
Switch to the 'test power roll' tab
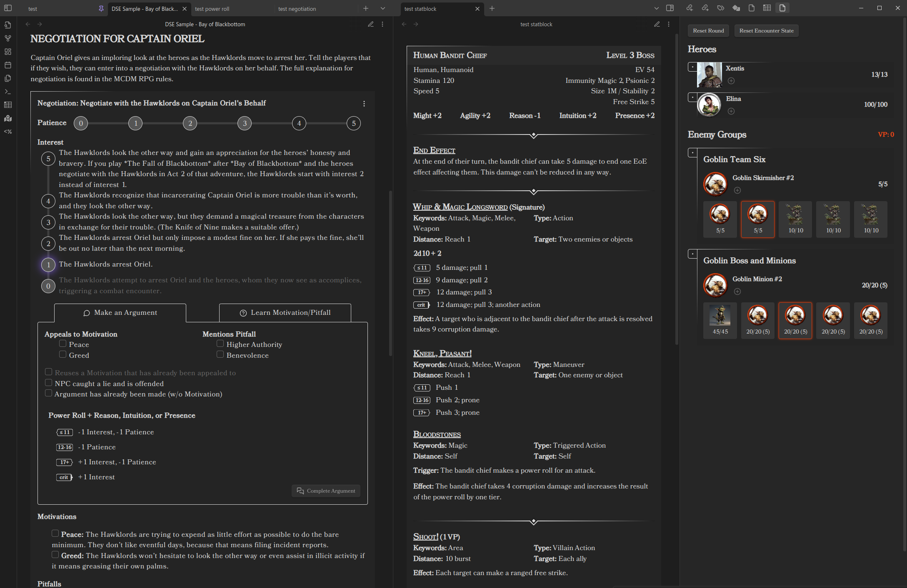tap(212, 8)
